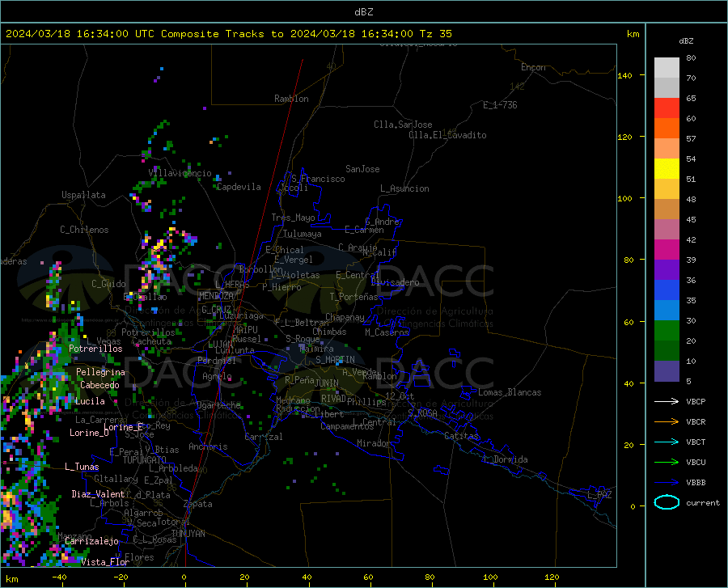
Task: Click the RIVAD map label
Action: [x=333, y=398]
